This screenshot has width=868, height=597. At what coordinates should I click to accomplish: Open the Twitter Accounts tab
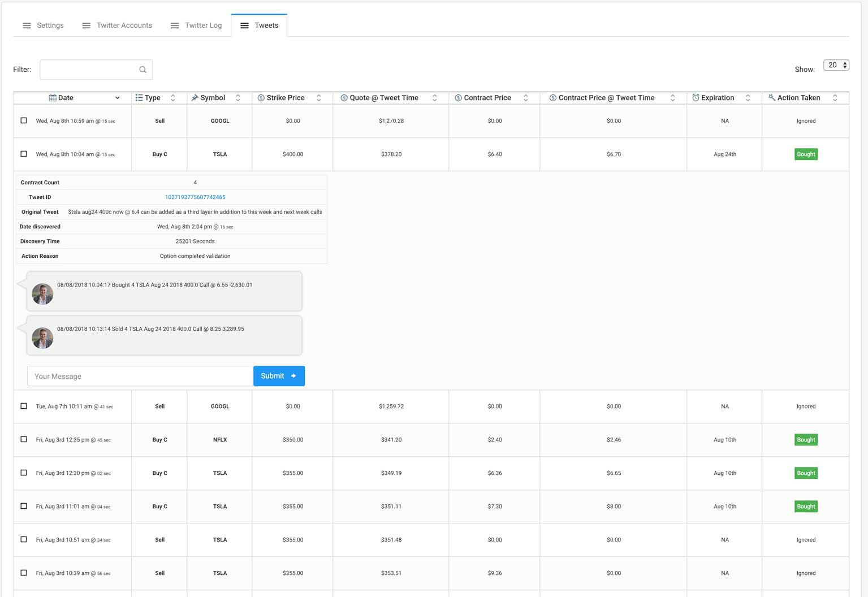[x=117, y=25]
